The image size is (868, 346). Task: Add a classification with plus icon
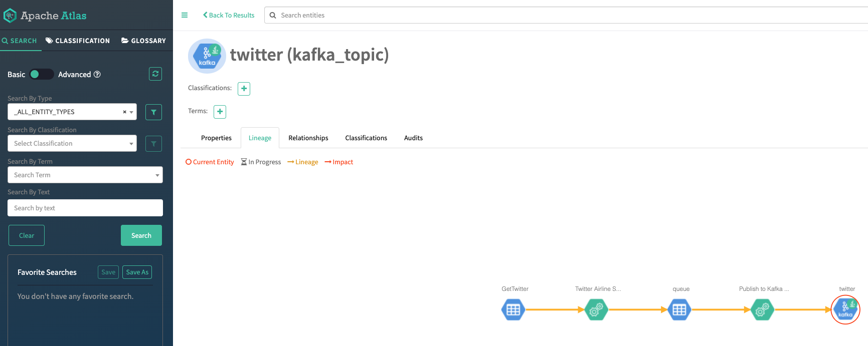click(x=244, y=89)
